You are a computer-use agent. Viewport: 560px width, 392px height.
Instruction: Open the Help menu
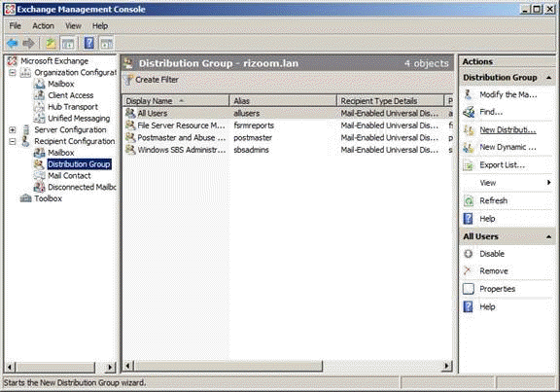click(x=100, y=26)
